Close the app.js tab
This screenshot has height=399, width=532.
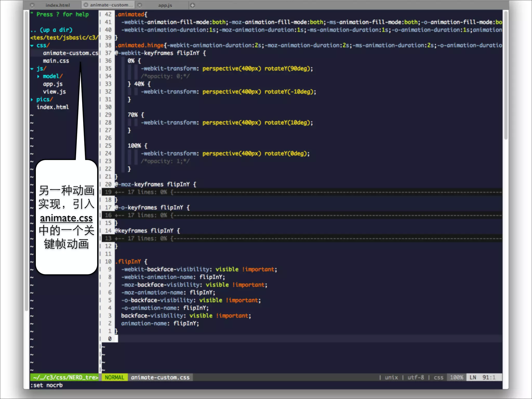(140, 5)
